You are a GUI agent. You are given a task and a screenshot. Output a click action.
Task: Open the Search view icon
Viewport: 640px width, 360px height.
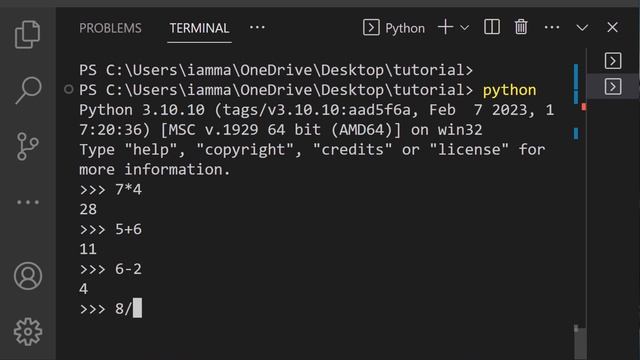click(28, 90)
